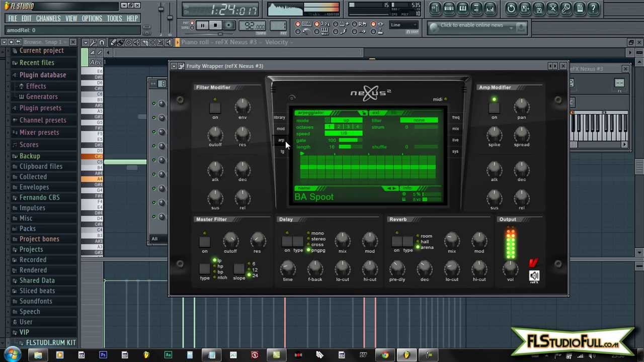Stop playback in the transport bar

[215, 26]
